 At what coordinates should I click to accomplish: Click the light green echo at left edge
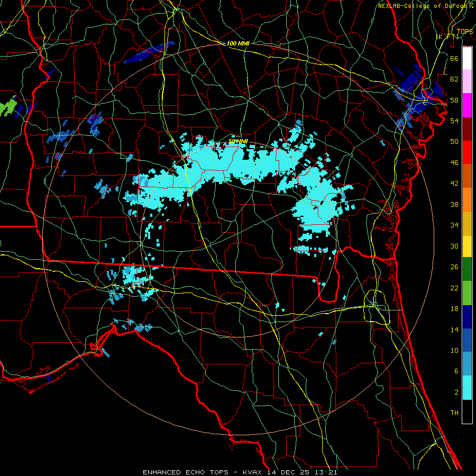(x=8, y=106)
